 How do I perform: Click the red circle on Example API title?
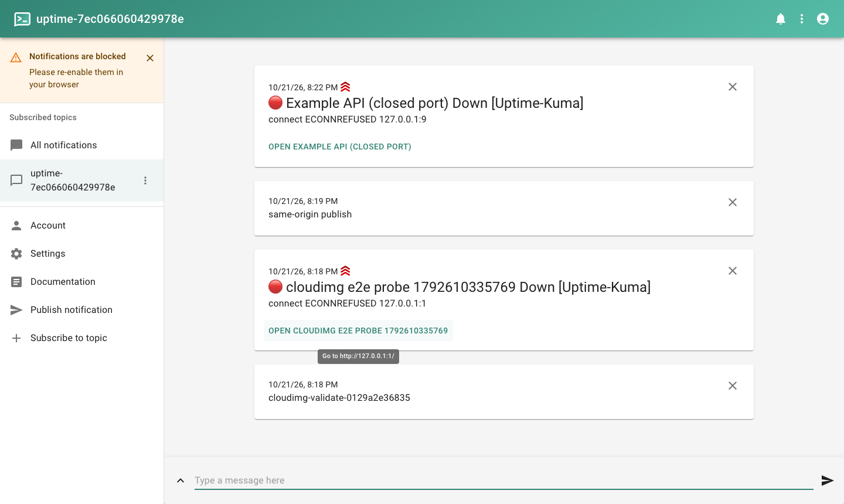click(x=275, y=103)
